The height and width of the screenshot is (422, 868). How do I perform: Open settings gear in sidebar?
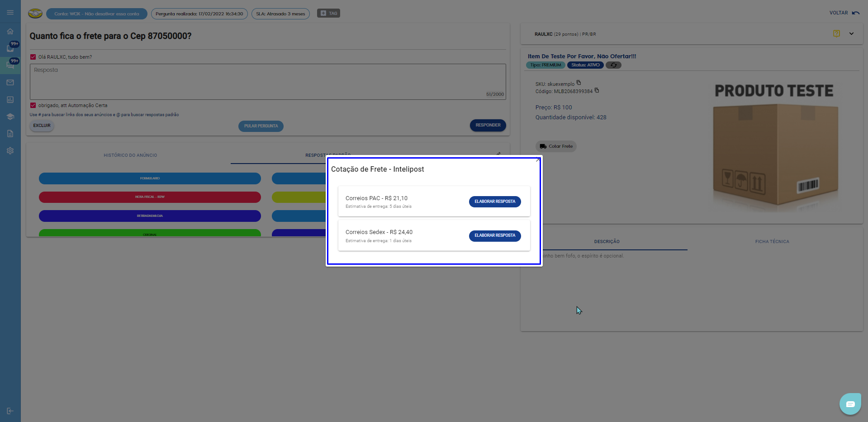(x=10, y=151)
